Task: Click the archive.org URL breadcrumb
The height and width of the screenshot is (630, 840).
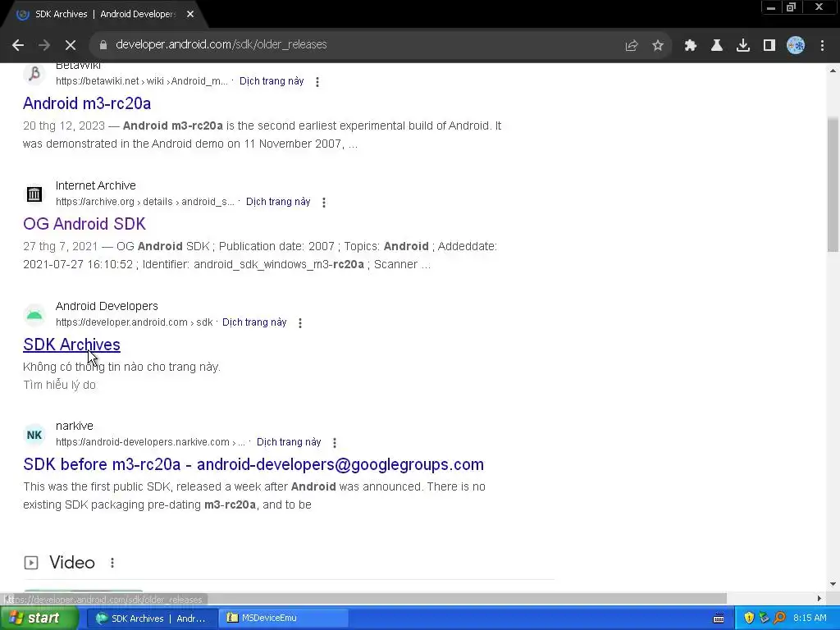Action: pyautogui.click(x=145, y=202)
